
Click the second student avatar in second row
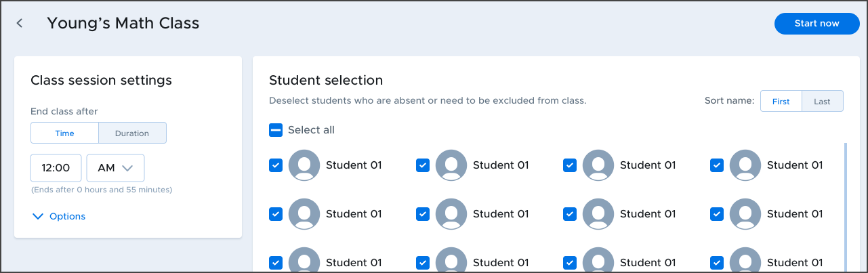click(451, 214)
